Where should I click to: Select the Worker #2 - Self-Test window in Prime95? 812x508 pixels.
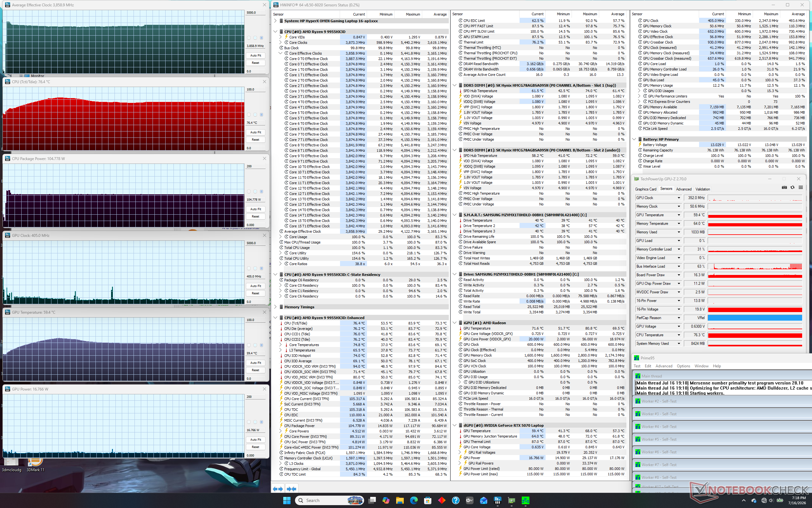click(x=721, y=401)
